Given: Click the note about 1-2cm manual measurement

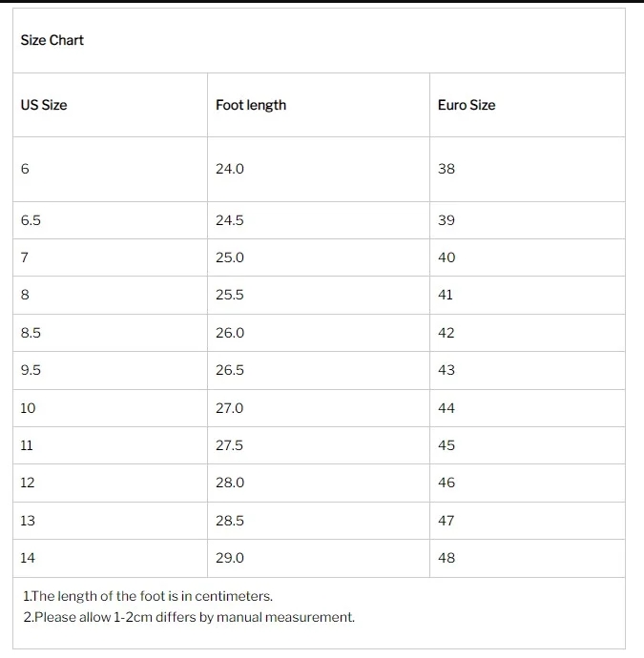Looking at the screenshot, I should pyautogui.click(x=189, y=617).
